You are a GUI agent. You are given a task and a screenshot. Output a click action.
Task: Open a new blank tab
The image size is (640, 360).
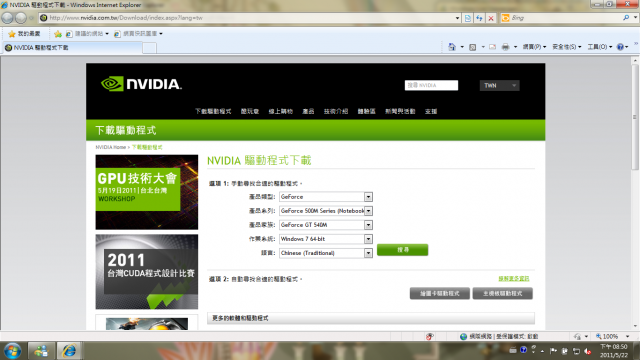pos(149,48)
